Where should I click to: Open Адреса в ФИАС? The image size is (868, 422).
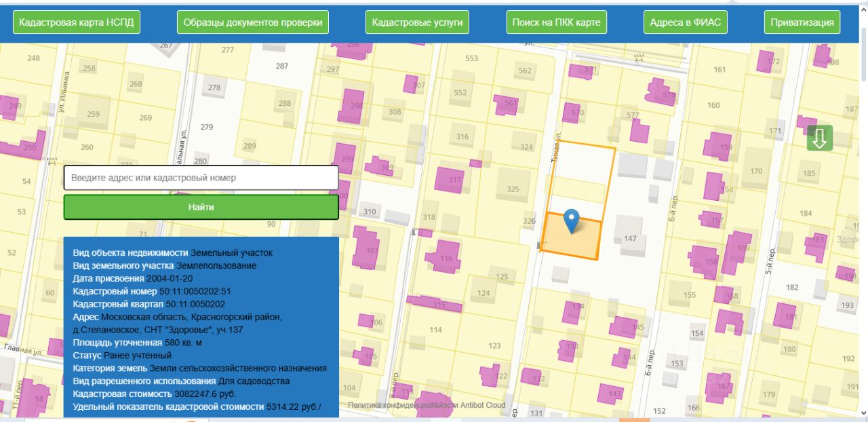[685, 22]
